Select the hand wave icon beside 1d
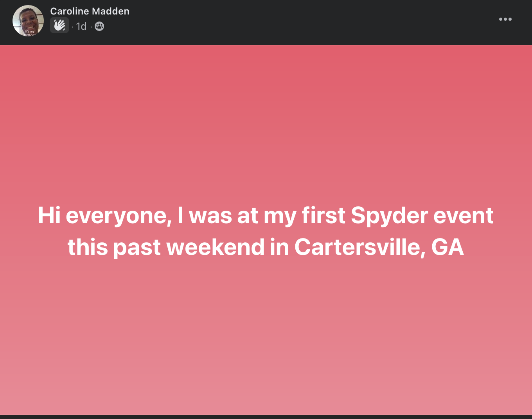The width and height of the screenshot is (532, 419). 59,25
